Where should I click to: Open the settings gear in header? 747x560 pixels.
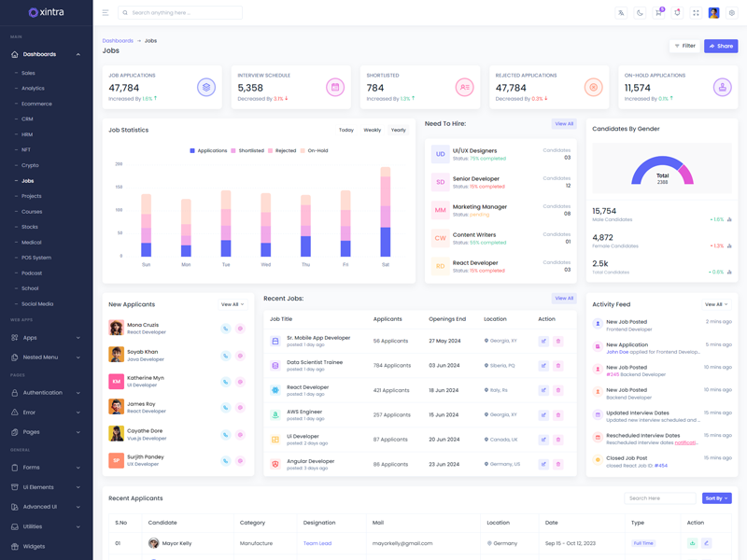point(732,13)
